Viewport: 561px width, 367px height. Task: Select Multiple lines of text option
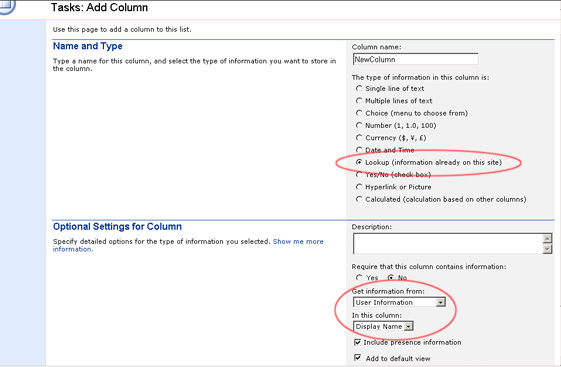[359, 101]
